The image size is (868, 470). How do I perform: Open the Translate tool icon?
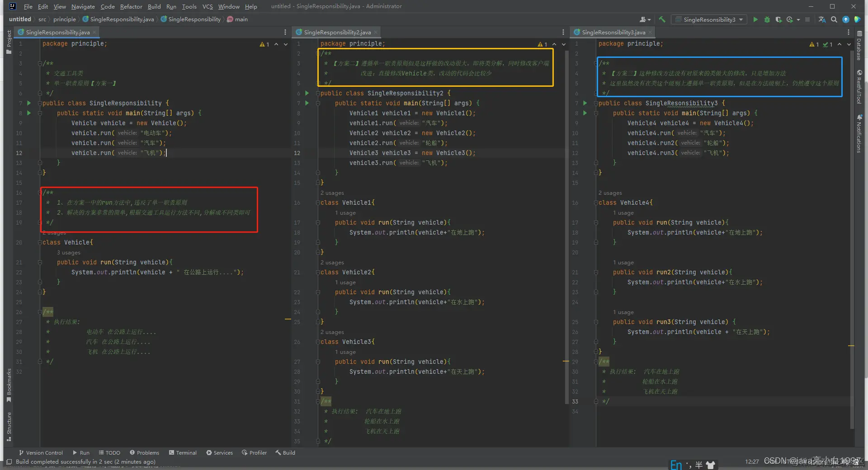pyautogui.click(x=822, y=19)
